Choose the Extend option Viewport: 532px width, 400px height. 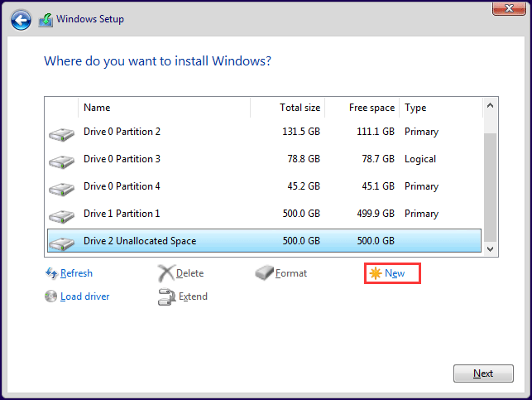pyautogui.click(x=193, y=296)
